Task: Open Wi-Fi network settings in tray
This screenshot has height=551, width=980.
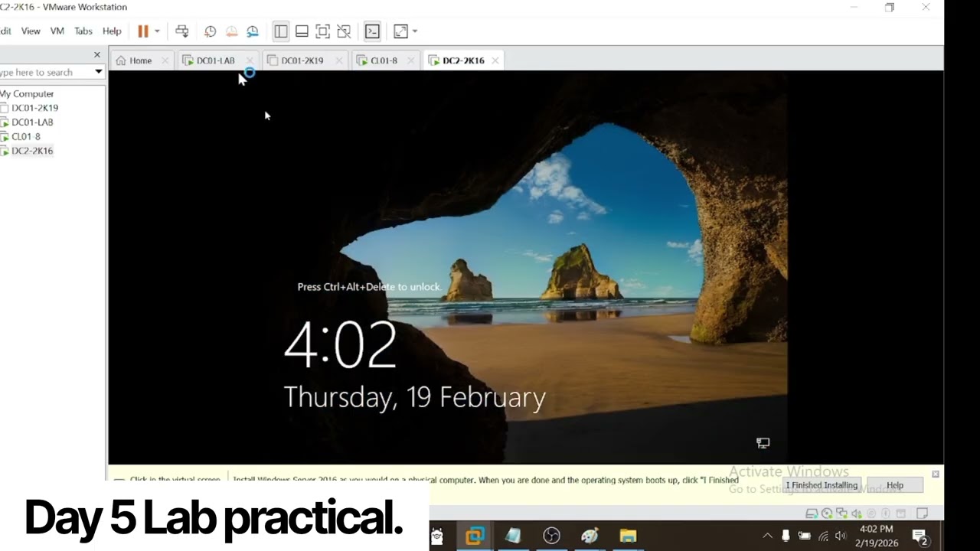Action: click(823, 536)
